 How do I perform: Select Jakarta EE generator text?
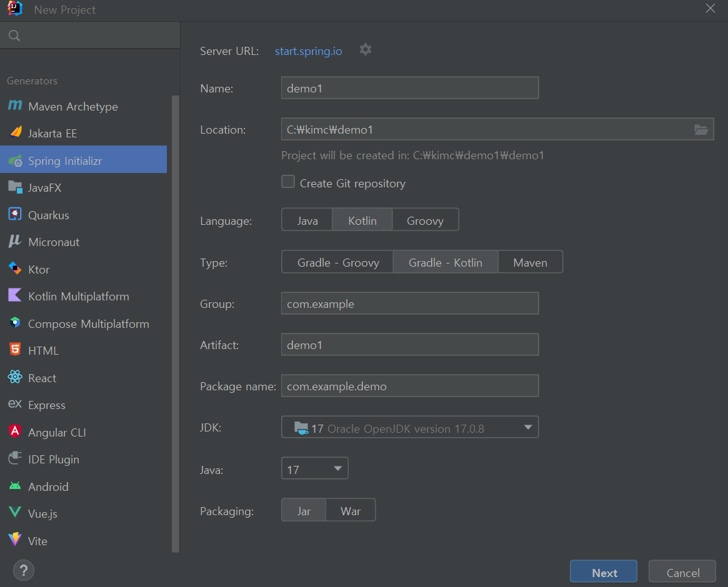click(x=52, y=133)
